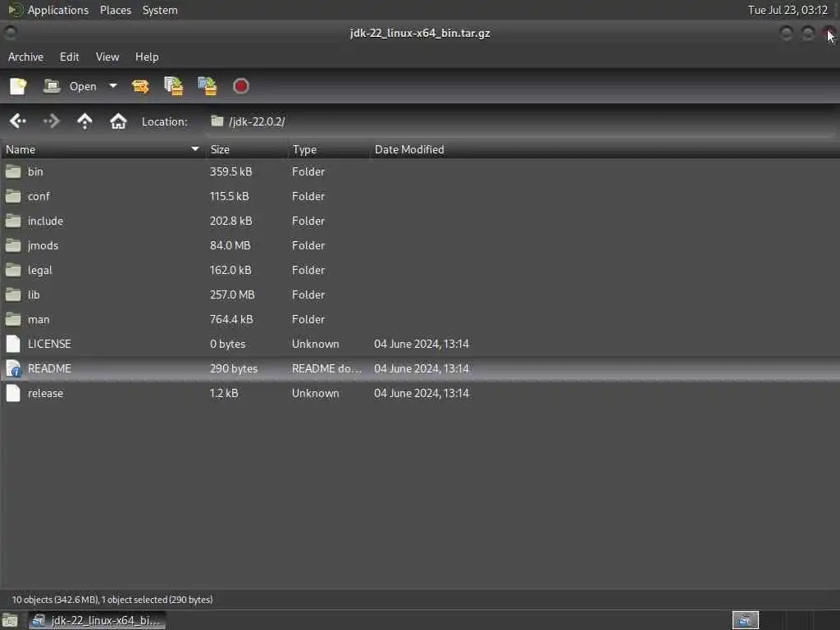Click the 'README' file name
This screenshot has width=840, height=630.
(49, 368)
